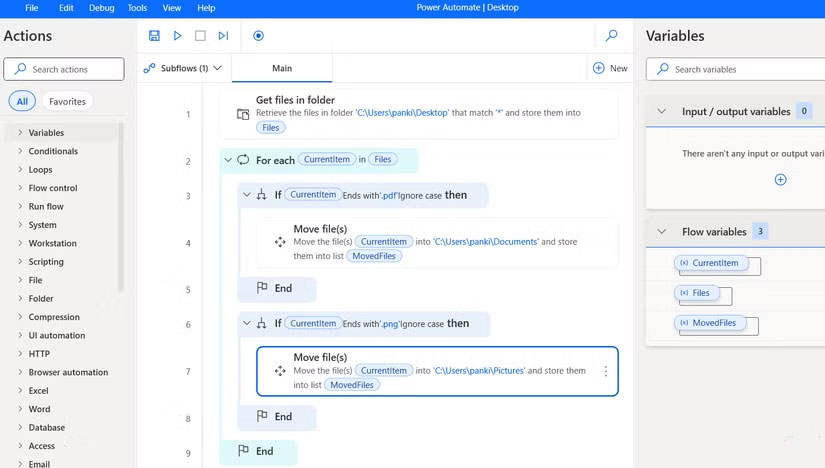Run the flow with the play icon
825x468 pixels.
pos(177,36)
